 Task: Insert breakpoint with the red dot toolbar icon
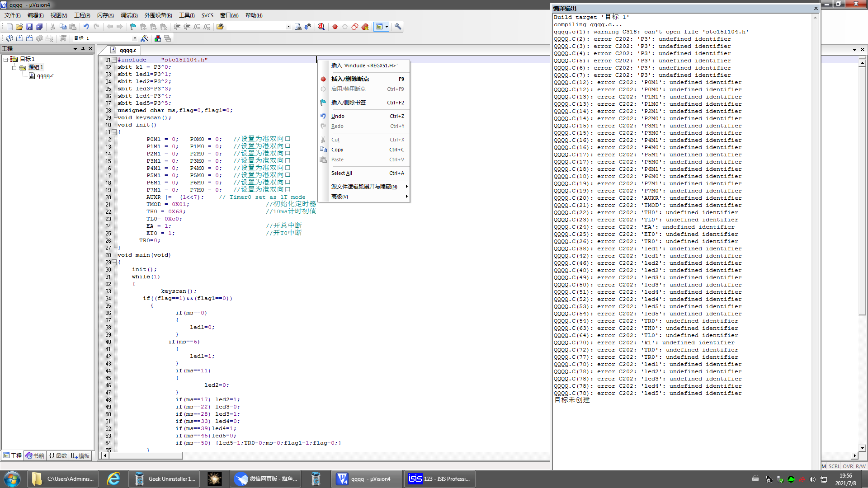(x=335, y=27)
